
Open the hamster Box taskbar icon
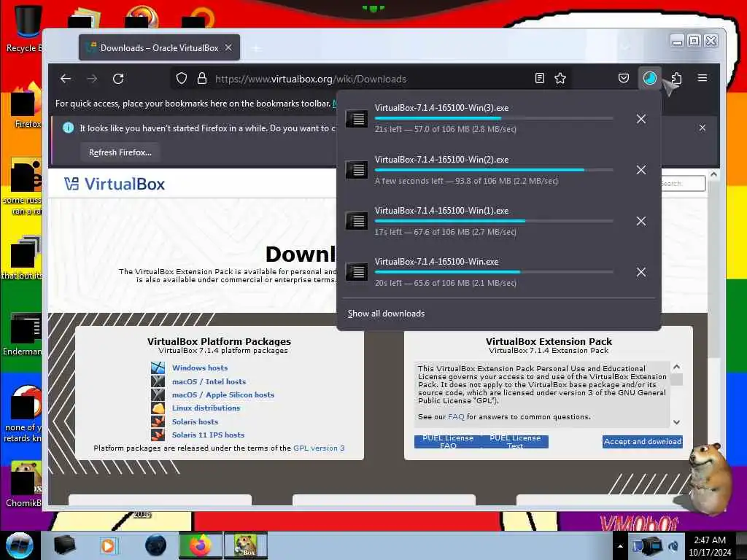pos(246,545)
